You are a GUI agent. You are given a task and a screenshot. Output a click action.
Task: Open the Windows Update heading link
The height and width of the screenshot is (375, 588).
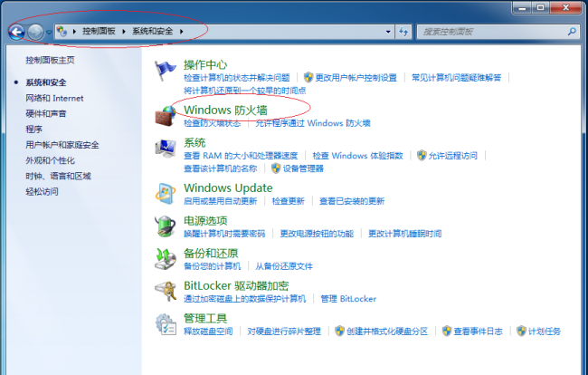pos(228,187)
